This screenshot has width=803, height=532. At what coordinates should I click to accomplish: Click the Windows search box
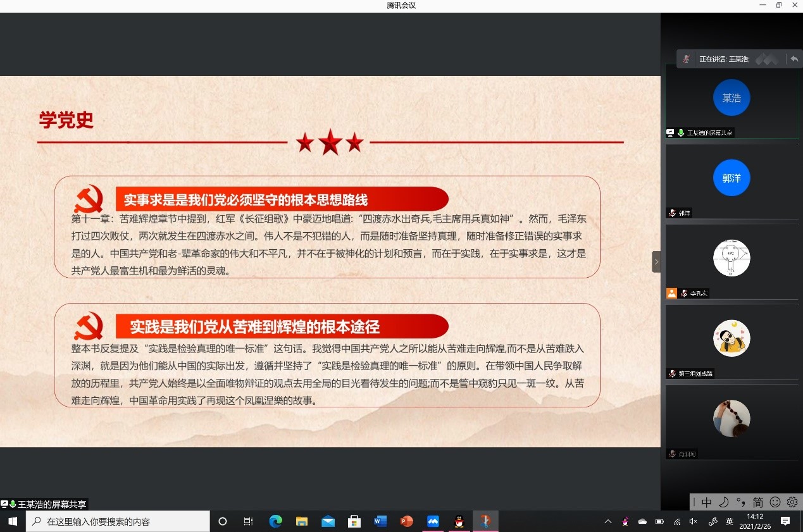click(x=118, y=522)
